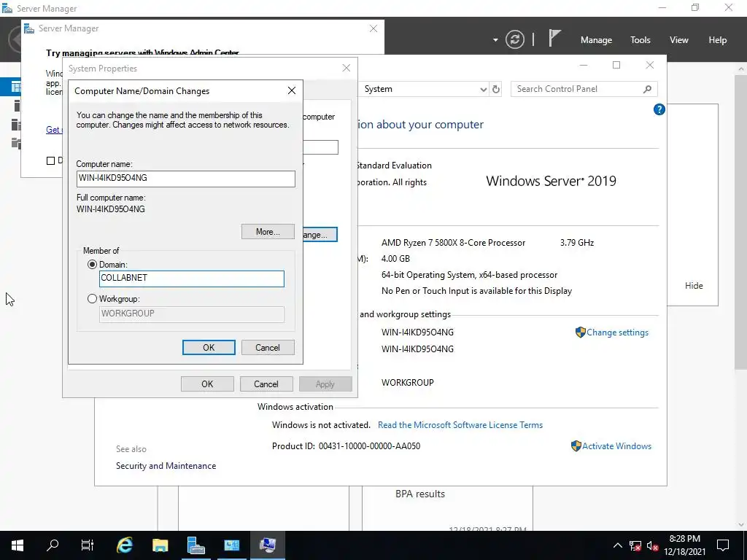Click OK in System Properties dialog
The height and width of the screenshot is (560, 747).
pos(207,384)
